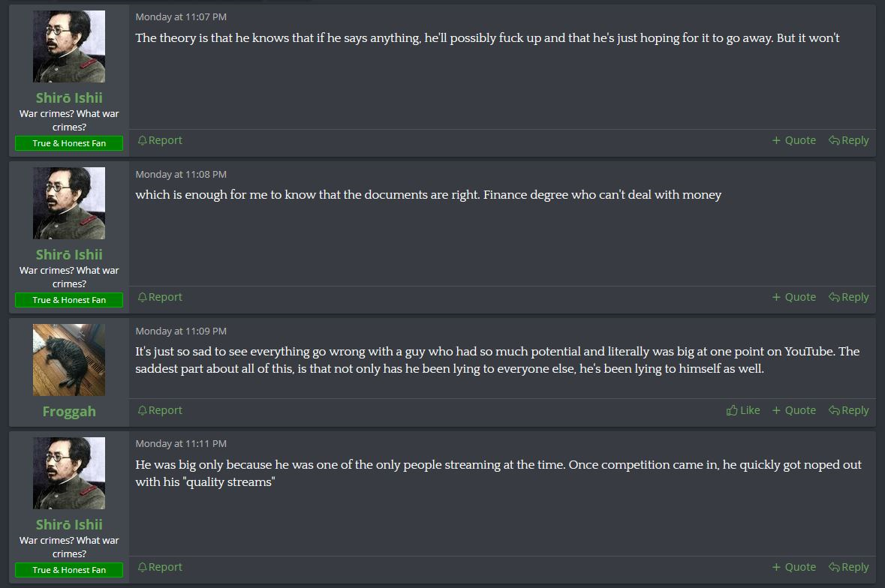The image size is (885, 588).
Task: Reply to the 11:07 PM post
Action: [x=848, y=140]
